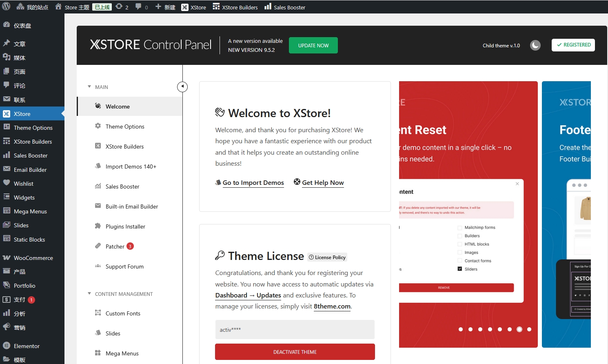This screenshot has width=608, height=364.
Task: Open License Policy badge
Action: (327, 257)
